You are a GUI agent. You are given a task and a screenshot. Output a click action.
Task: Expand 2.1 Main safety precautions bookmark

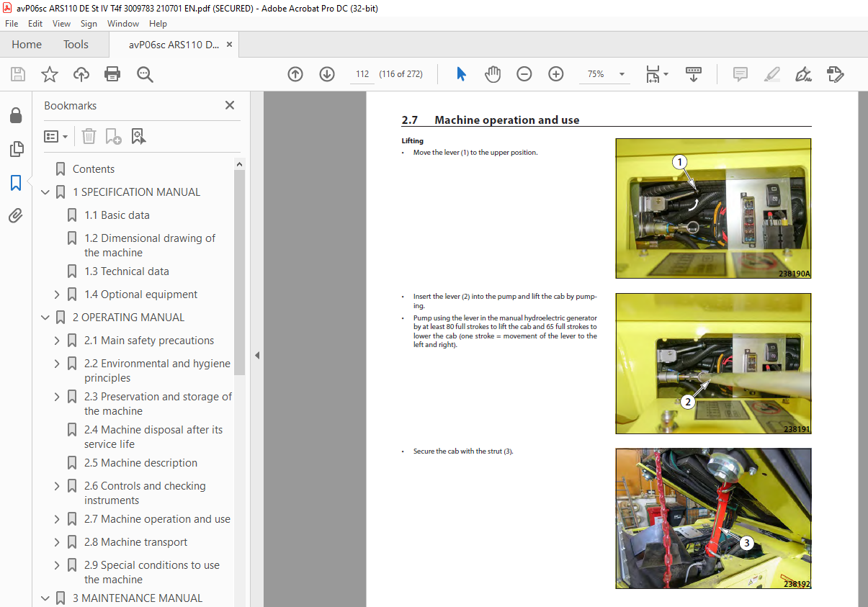(57, 341)
